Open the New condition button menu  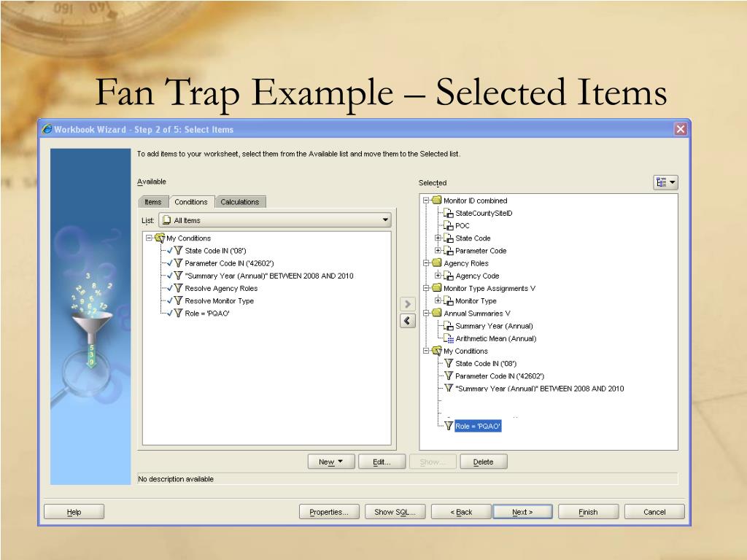331,462
